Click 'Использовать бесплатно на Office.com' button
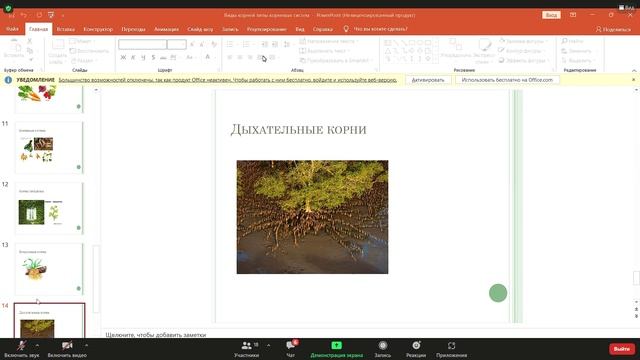The width and height of the screenshot is (640, 360). 507,80
